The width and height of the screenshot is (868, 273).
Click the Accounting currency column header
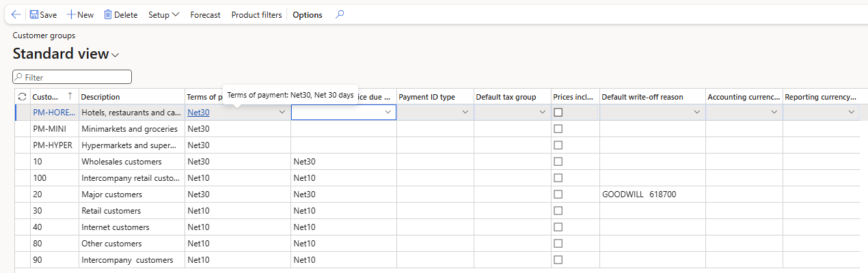pos(744,97)
